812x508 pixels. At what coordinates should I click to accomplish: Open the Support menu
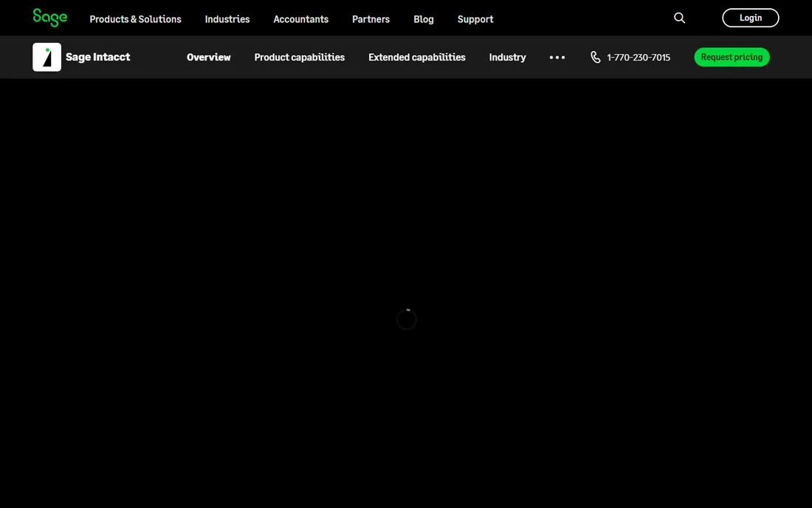click(x=475, y=19)
